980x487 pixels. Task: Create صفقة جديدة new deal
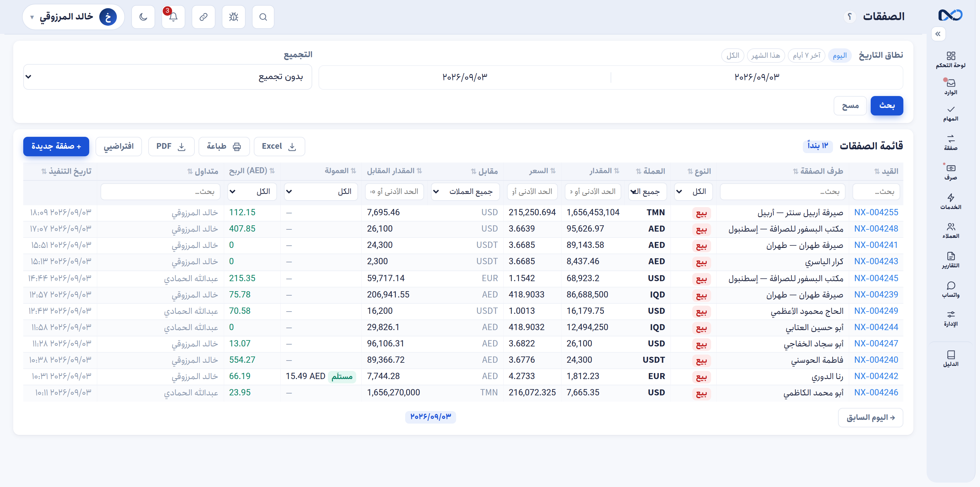pyautogui.click(x=56, y=146)
